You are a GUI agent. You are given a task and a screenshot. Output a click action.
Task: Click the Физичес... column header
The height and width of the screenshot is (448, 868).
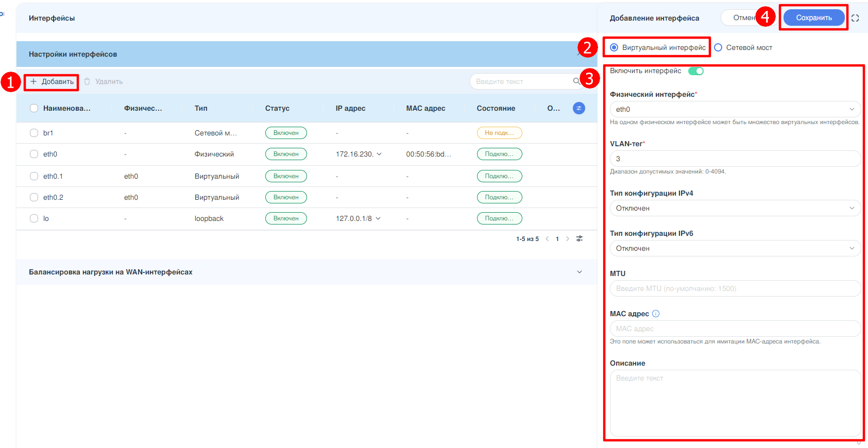[x=143, y=108]
